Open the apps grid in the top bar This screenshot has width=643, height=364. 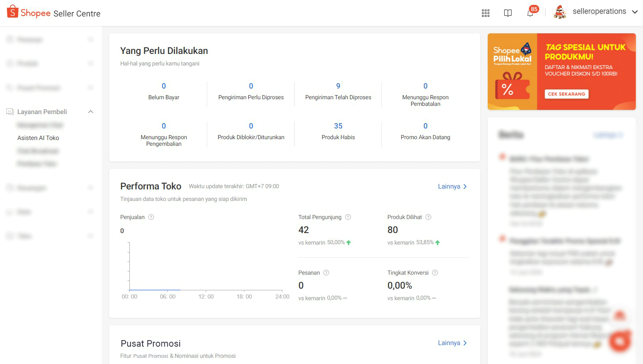point(485,13)
